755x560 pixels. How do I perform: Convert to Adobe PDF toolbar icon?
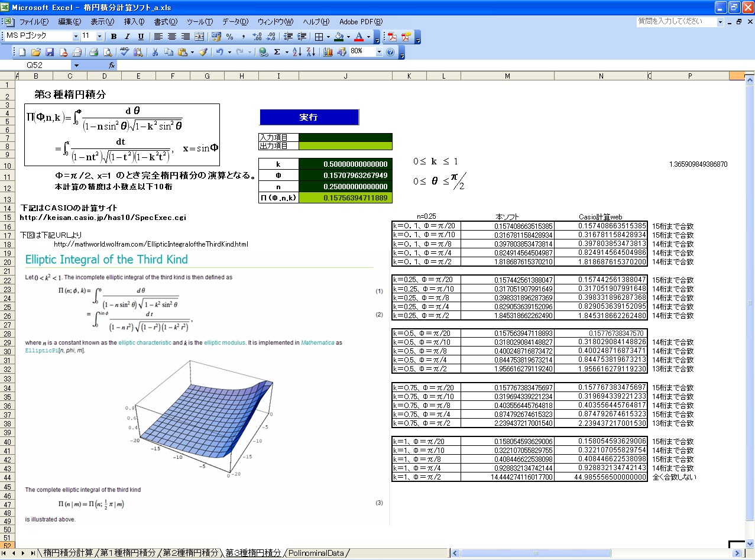pos(392,37)
